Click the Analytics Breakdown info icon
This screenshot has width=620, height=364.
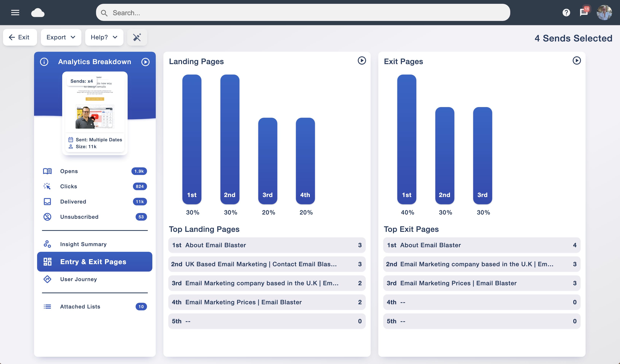tap(44, 62)
